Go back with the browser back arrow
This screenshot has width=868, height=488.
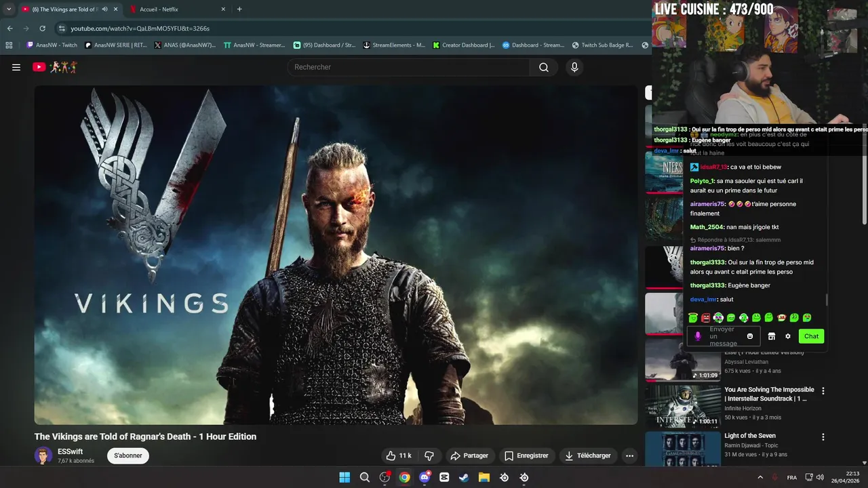pyautogui.click(x=10, y=28)
